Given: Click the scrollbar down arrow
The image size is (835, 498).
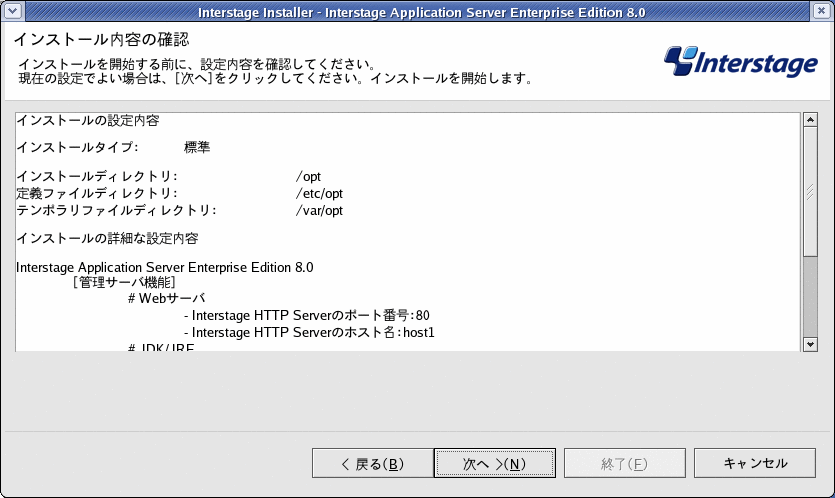Looking at the screenshot, I should (x=810, y=345).
